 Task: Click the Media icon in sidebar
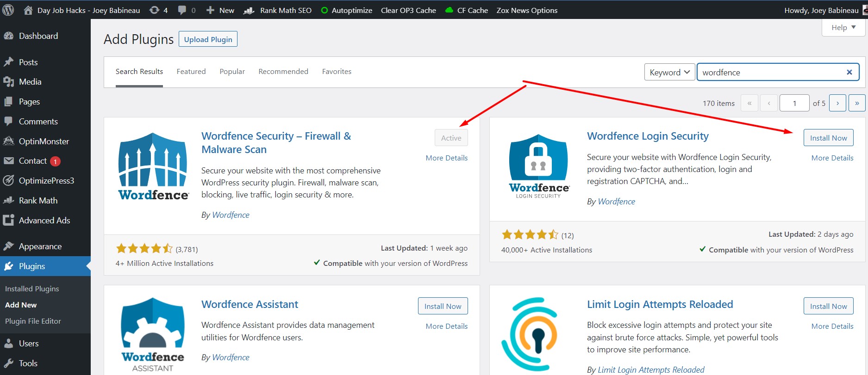click(8, 82)
